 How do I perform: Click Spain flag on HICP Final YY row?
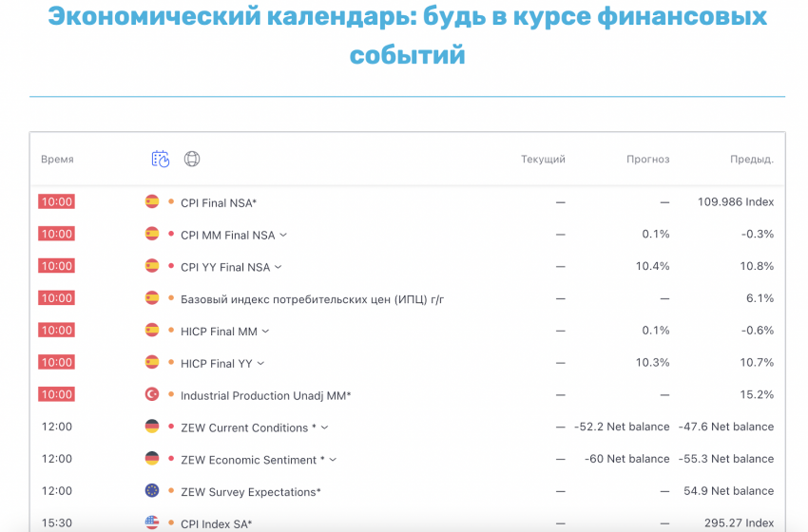click(x=152, y=362)
